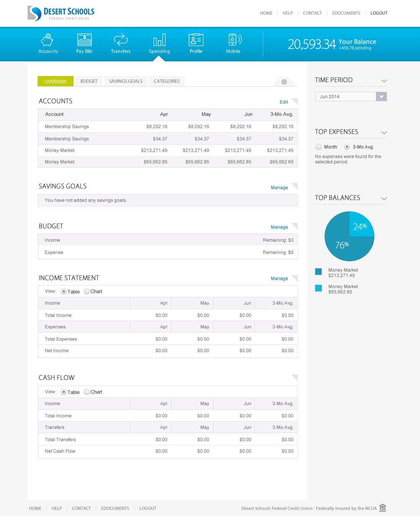This screenshot has height=516, width=420.
Task: Open the Savings Goals tab
Action: [126, 81]
